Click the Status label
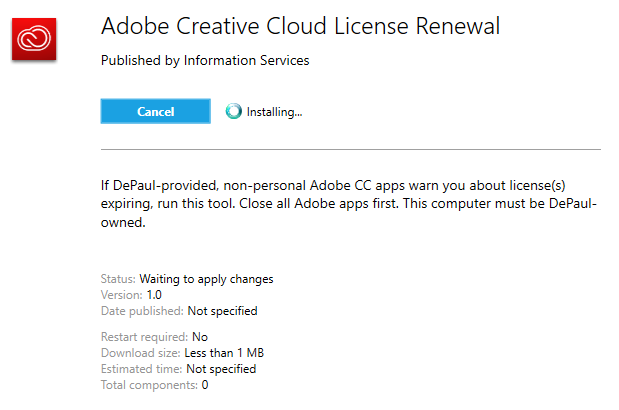The width and height of the screenshot is (619, 410). tap(118, 279)
